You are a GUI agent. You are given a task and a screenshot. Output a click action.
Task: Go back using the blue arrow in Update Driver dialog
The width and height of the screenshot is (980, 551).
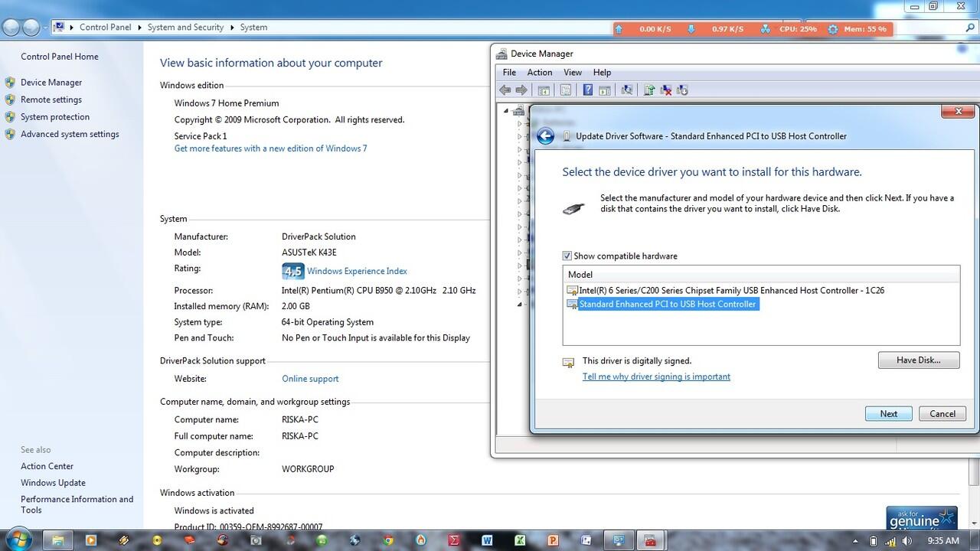point(545,136)
